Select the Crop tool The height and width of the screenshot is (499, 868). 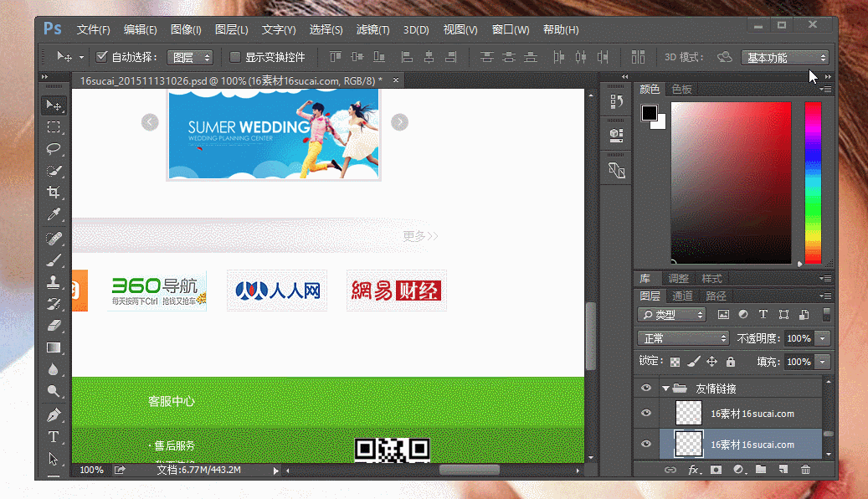point(54,193)
